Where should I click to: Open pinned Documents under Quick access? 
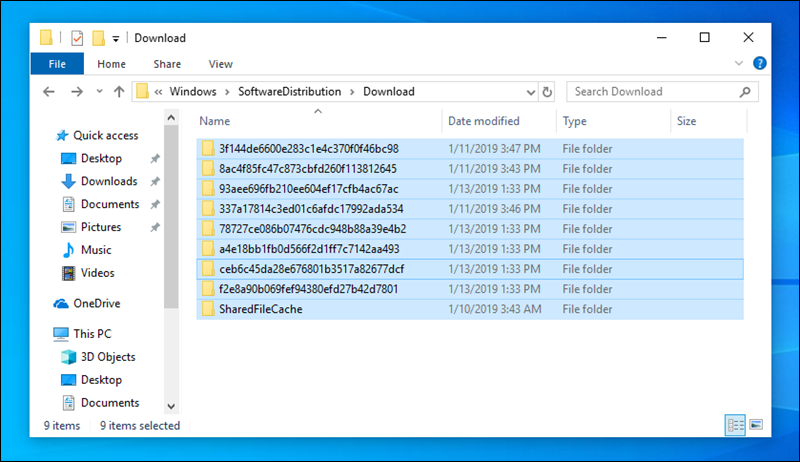pyautogui.click(x=101, y=204)
